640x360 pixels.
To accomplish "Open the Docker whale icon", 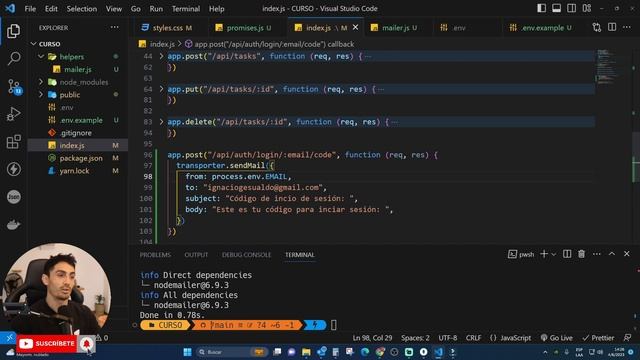I will pos(13,224).
